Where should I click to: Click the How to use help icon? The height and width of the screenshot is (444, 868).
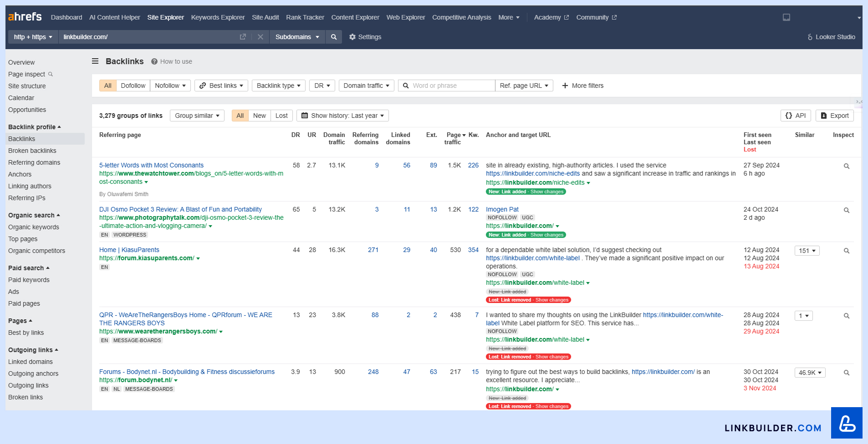[154, 61]
